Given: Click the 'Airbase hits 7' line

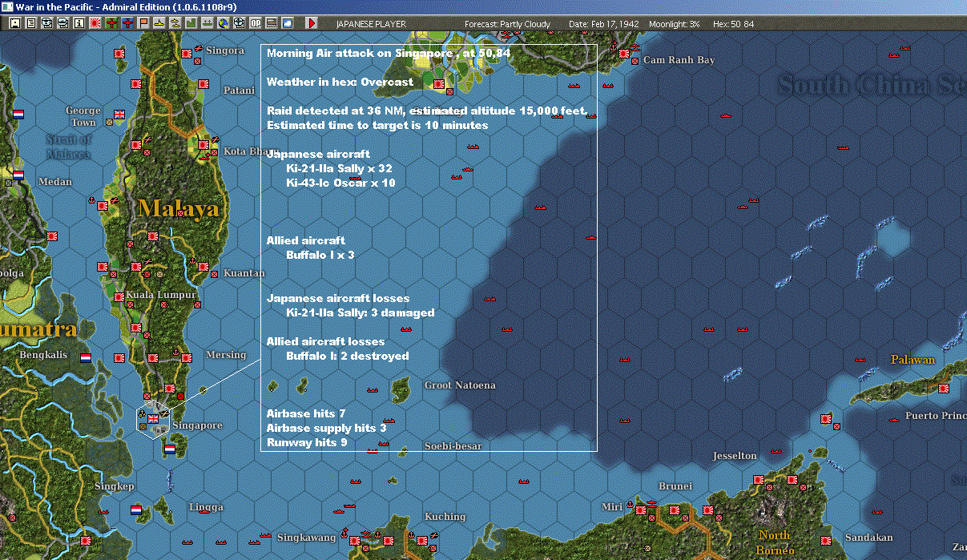Looking at the screenshot, I should (x=306, y=413).
